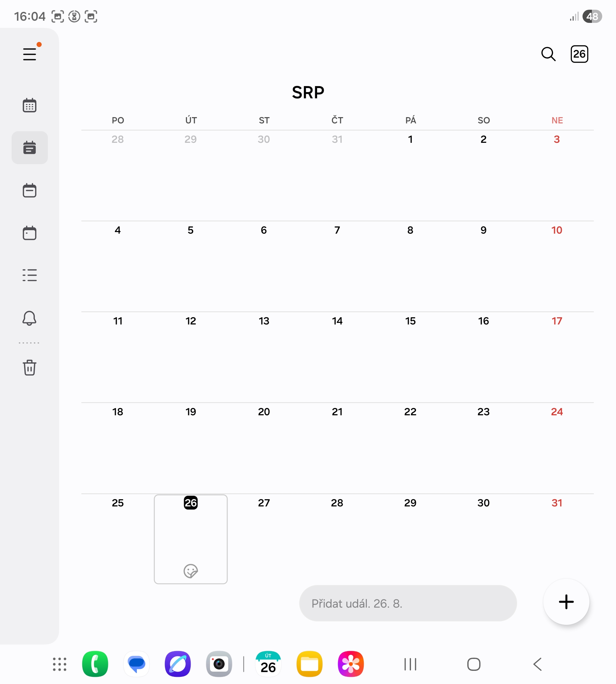The width and height of the screenshot is (616, 684).
Task: Switch to day view icon
Action: pyautogui.click(x=30, y=233)
